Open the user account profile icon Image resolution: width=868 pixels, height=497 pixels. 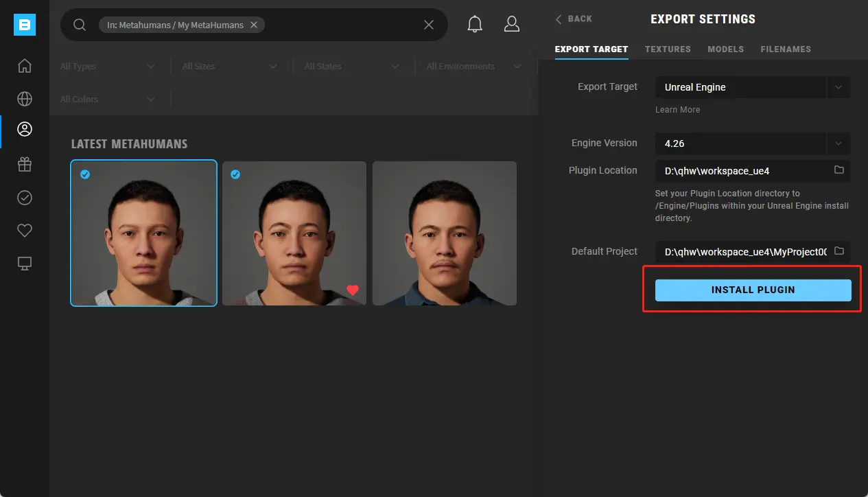(512, 25)
